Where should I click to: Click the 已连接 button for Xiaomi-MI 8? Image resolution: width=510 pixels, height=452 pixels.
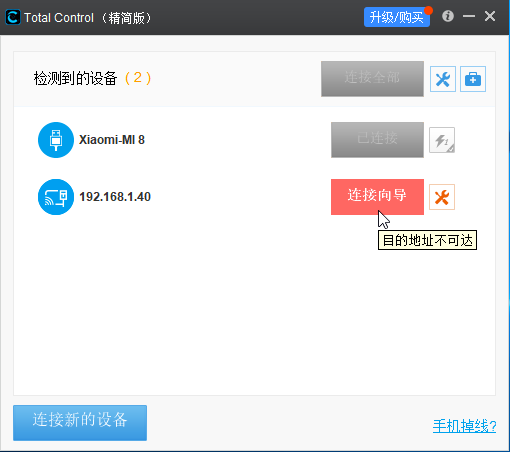[377, 140]
